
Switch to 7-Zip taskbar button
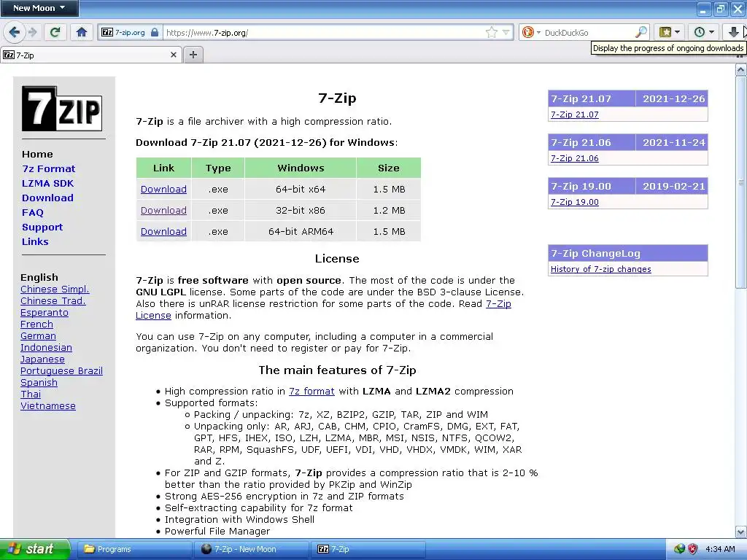[x=368, y=549]
